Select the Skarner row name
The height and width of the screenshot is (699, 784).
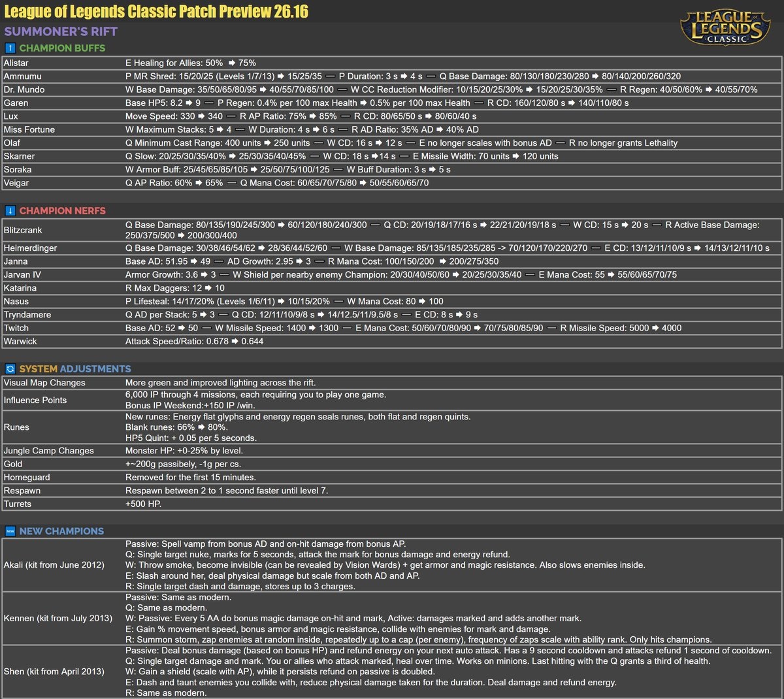19,156
